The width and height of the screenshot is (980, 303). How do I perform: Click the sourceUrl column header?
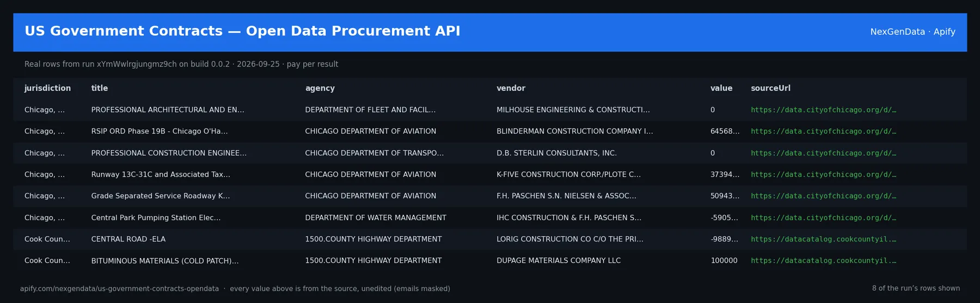click(x=770, y=88)
